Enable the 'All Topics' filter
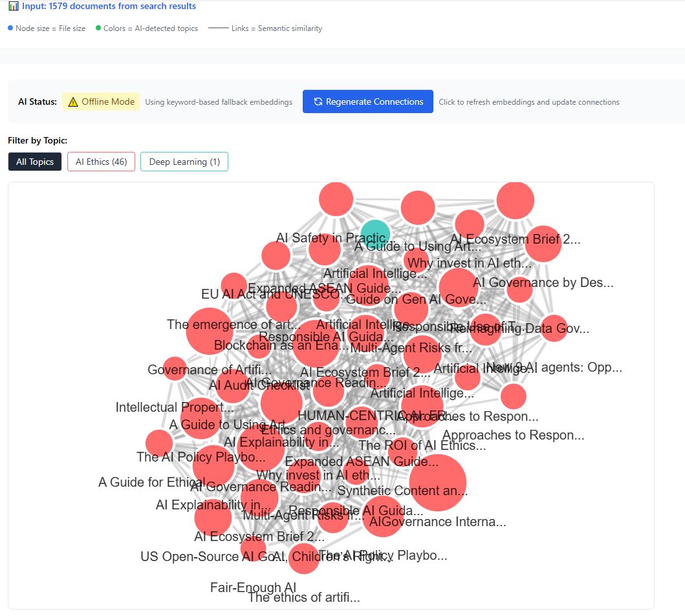The image size is (685, 616). tap(34, 161)
